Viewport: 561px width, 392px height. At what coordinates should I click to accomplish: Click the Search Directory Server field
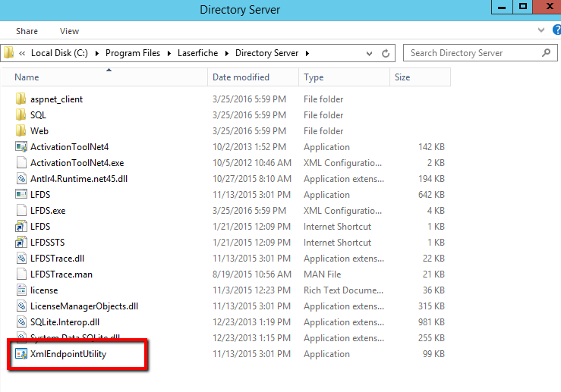480,53
